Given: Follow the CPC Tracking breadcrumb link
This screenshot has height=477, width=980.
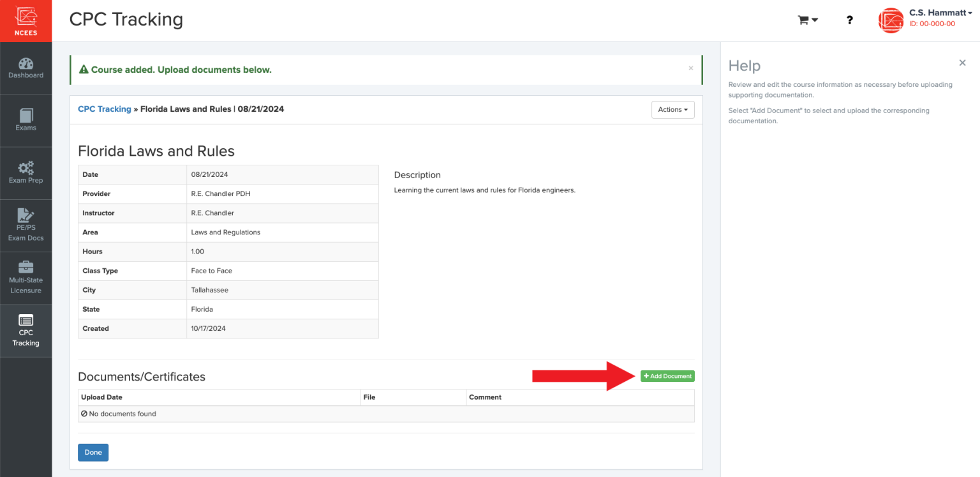Looking at the screenshot, I should pyautogui.click(x=104, y=109).
